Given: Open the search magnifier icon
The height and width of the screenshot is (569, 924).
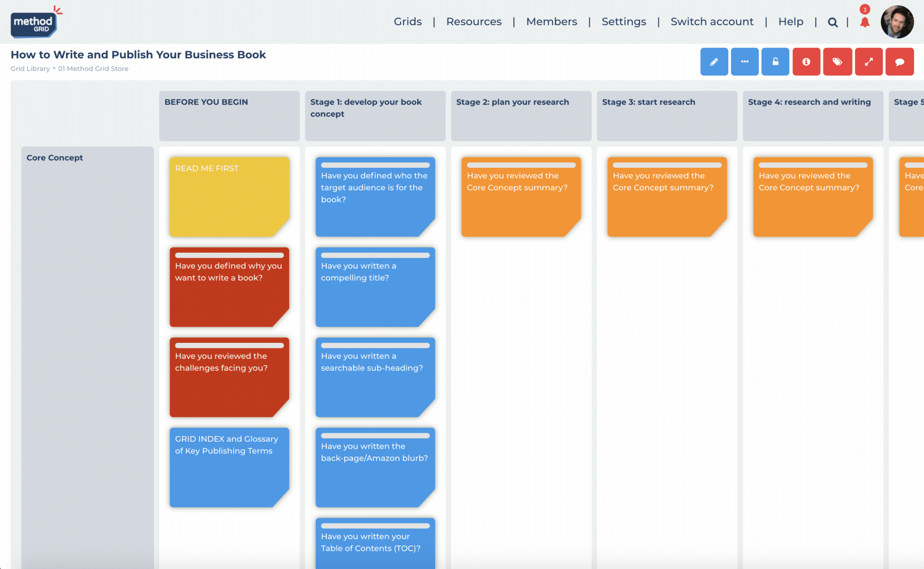Looking at the screenshot, I should pos(833,22).
